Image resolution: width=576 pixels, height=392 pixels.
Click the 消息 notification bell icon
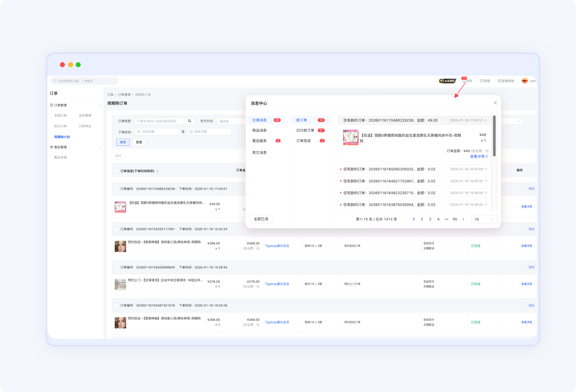click(464, 81)
